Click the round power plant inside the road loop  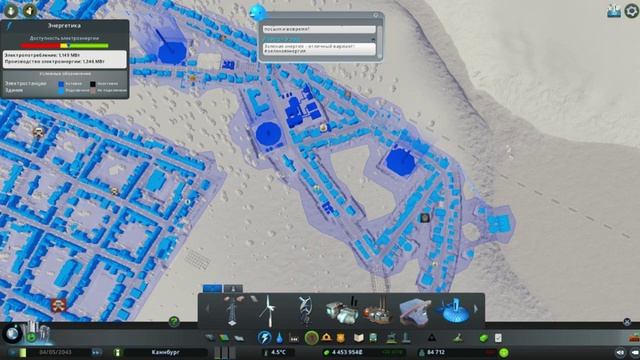[x=400, y=162]
